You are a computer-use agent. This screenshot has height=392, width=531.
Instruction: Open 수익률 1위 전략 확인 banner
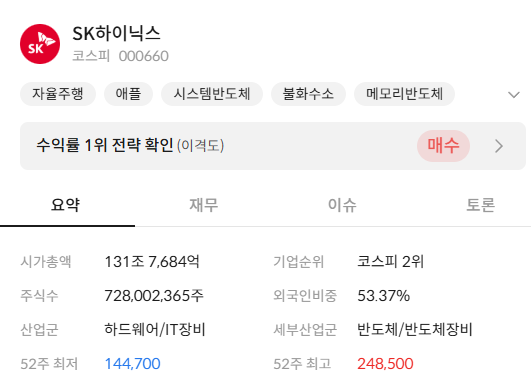click(x=273, y=146)
